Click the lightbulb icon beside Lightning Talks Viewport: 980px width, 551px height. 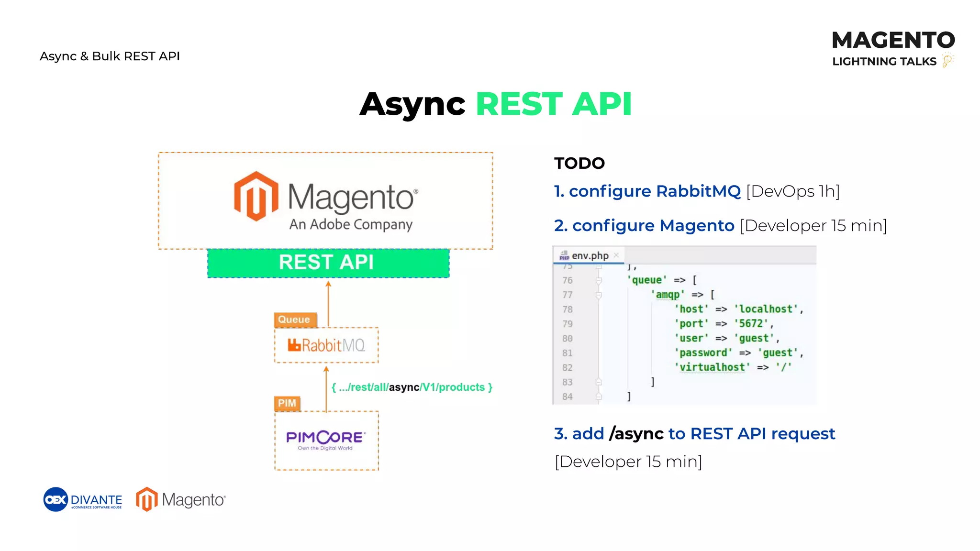click(947, 61)
